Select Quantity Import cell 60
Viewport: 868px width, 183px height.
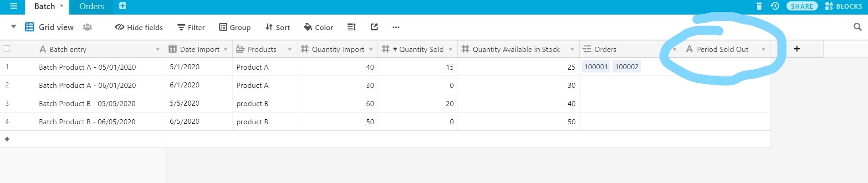point(337,103)
